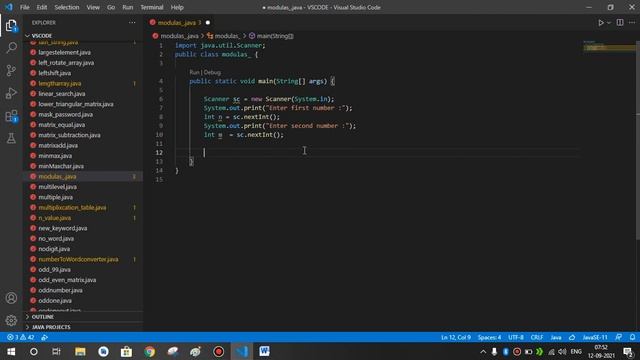The image size is (640, 360).
Task: Open Microsoft Store from the taskbar
Action: pos(126,351)
